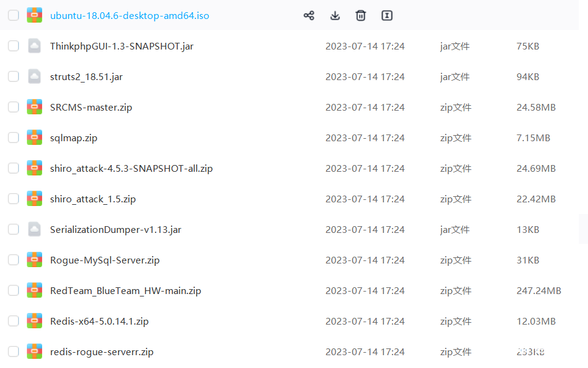This screenshot has height=368, width=588.
Task: Open the Redis-x64-5.0.14.1.zip file name
Action: [x=100, y=322]
